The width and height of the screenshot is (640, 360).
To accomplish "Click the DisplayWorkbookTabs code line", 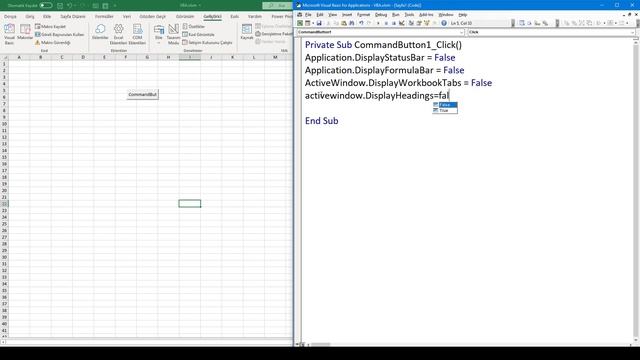I will tap(398, 83).
